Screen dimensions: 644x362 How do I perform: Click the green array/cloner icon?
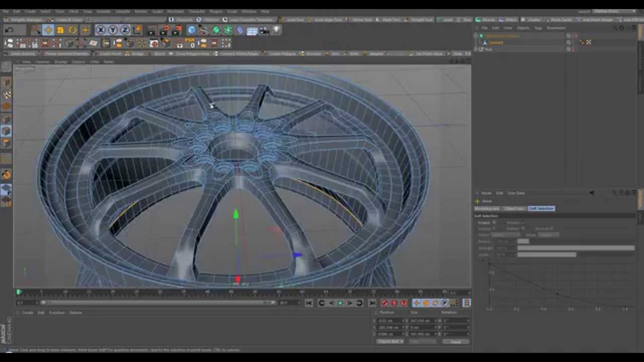(x=228, y=30)
